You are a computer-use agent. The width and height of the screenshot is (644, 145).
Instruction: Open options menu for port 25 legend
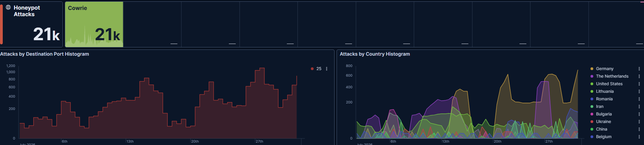point(327,69)
